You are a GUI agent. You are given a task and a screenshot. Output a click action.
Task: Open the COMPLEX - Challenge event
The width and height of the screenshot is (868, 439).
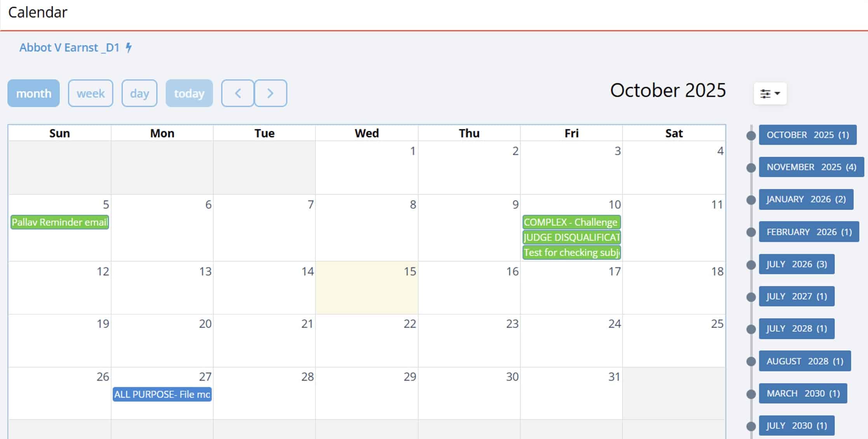click(571, 222)
